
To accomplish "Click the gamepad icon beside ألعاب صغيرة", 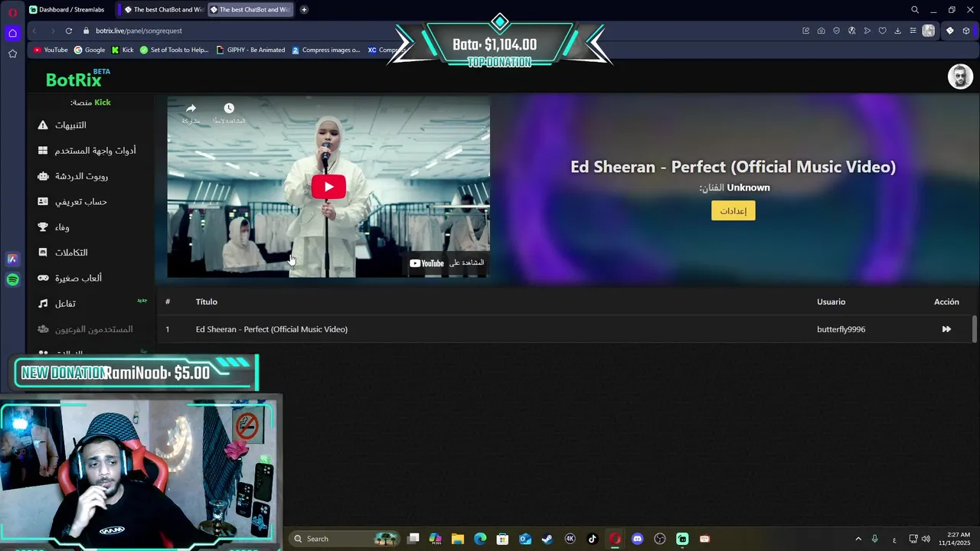I will pos(43,278).
